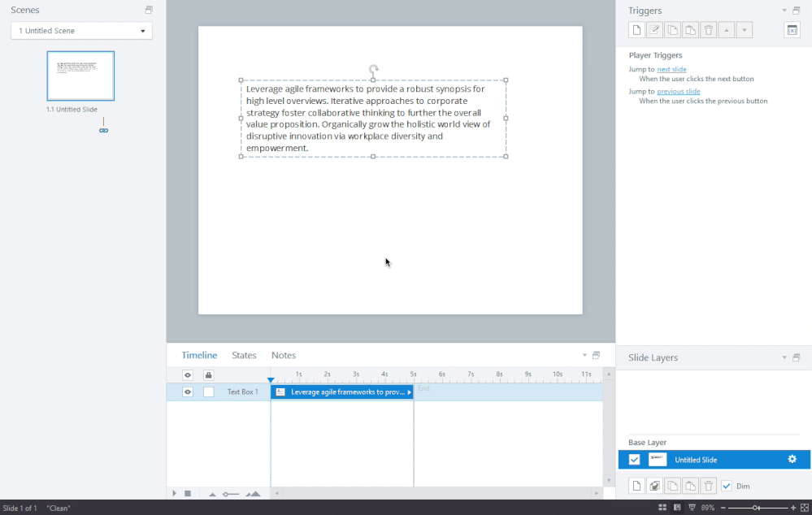Expand the Slide Layers panel options arrow

[x=784, y=357]
